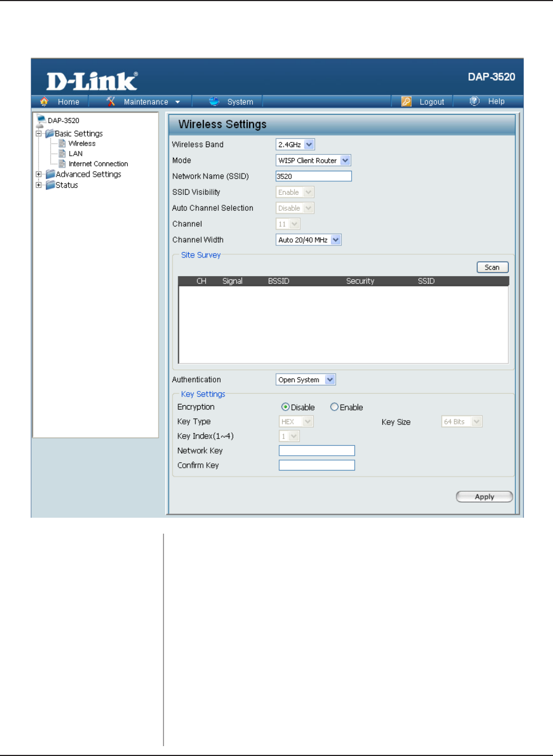Select DAP-3520 root tree item
The image size is (553, 756).
click(x=63, y=120)
